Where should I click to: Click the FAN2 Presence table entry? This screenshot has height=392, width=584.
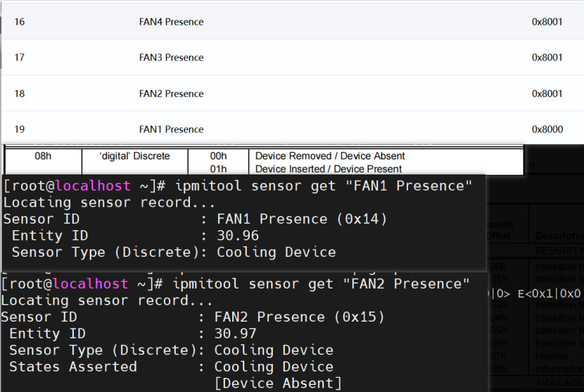coord(171,94)
